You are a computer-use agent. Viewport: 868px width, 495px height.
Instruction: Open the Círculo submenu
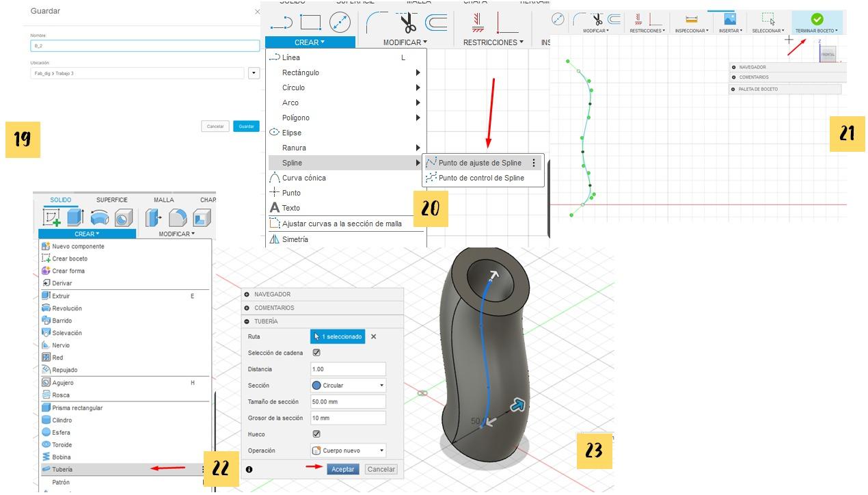coord(346,88)
